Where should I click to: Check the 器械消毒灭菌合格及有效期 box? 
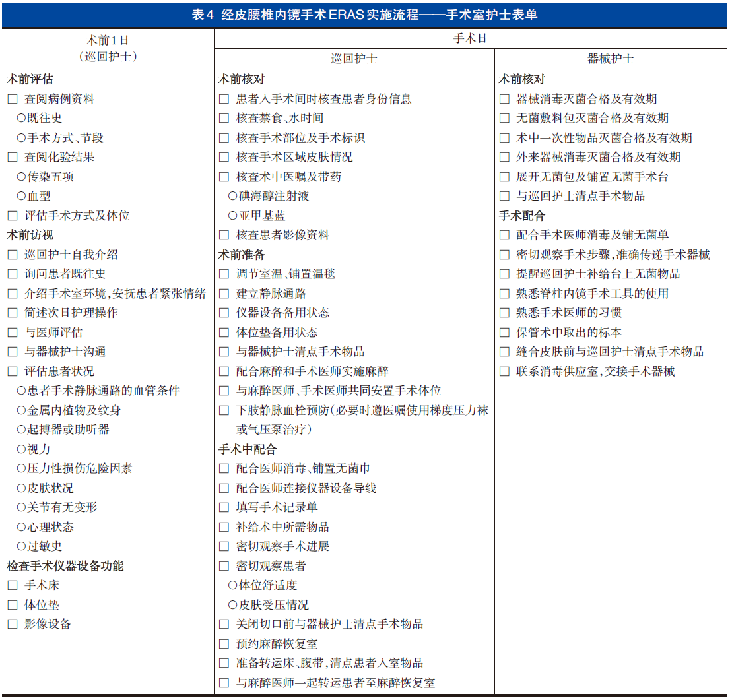504,99
